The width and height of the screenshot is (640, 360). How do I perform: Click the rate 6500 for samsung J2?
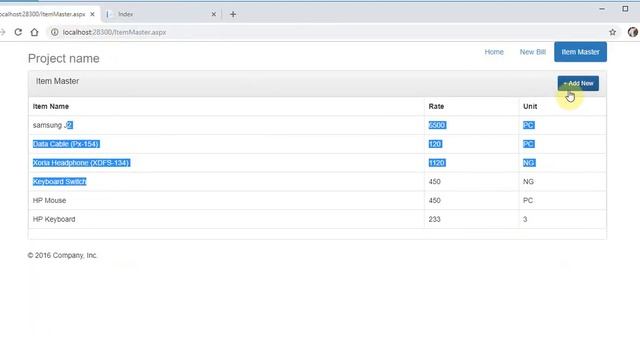click(437, 125)
